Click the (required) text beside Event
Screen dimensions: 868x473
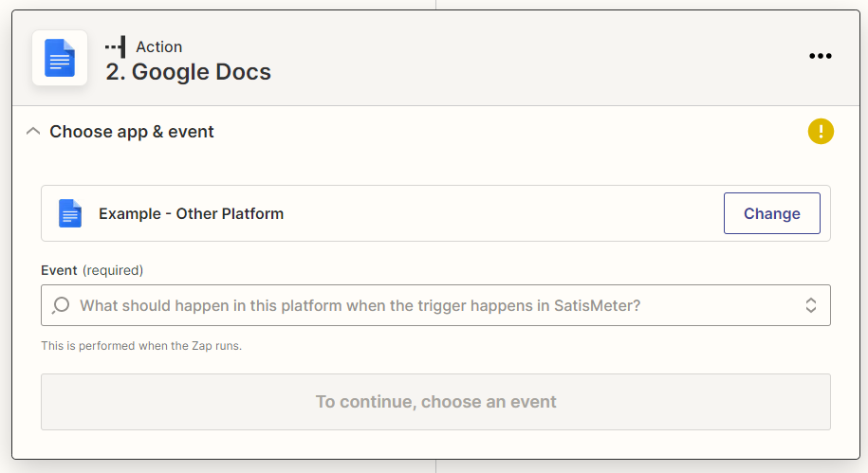(113, 270)
